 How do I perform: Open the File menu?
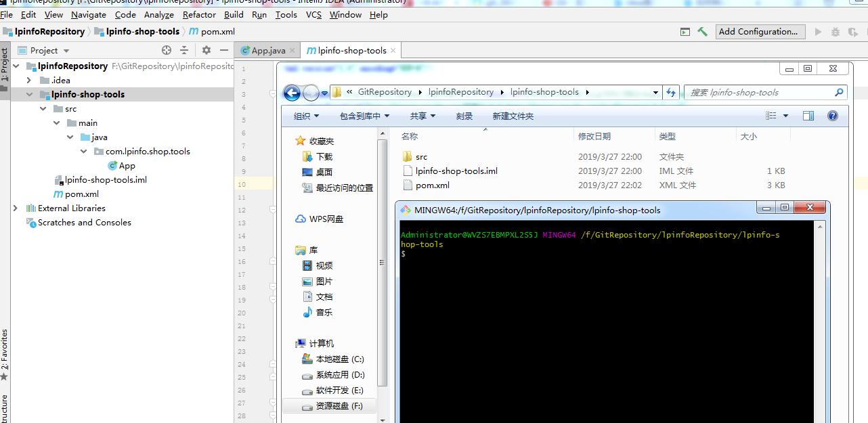pyautogui.click(x=7, y=14)
